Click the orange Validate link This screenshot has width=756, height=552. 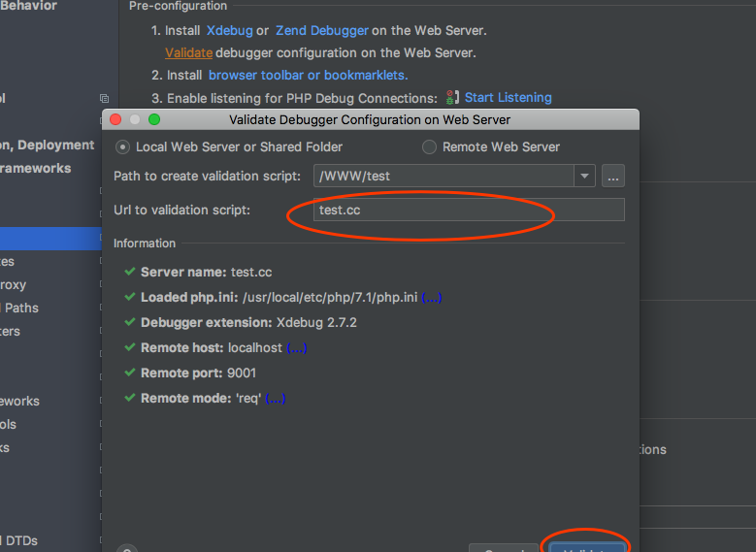click(188, 52)
